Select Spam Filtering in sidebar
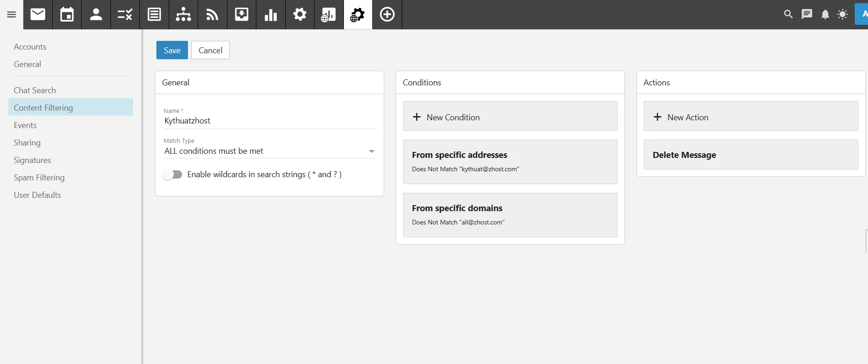 point(39,178)
